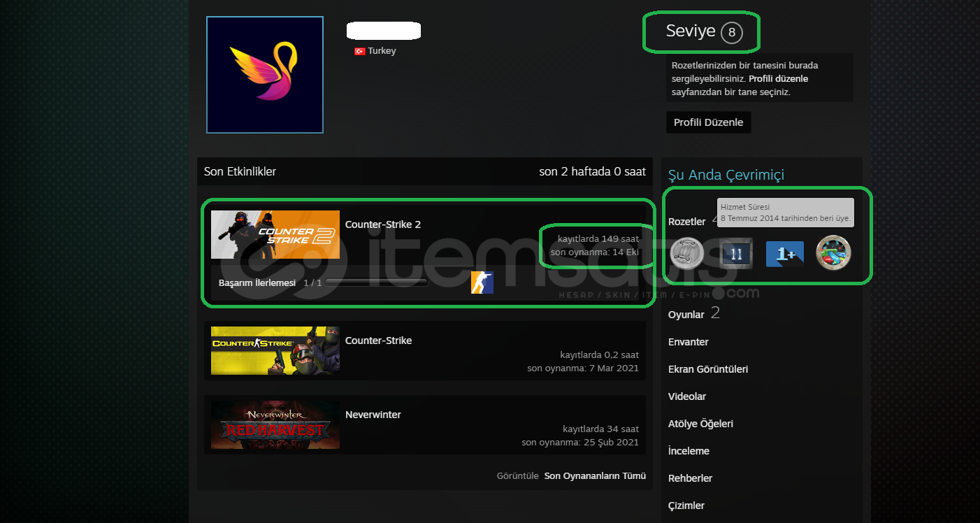980x523 pixels.
Task: Open the Atölye Öğeleri page
Action: point(700,424)
